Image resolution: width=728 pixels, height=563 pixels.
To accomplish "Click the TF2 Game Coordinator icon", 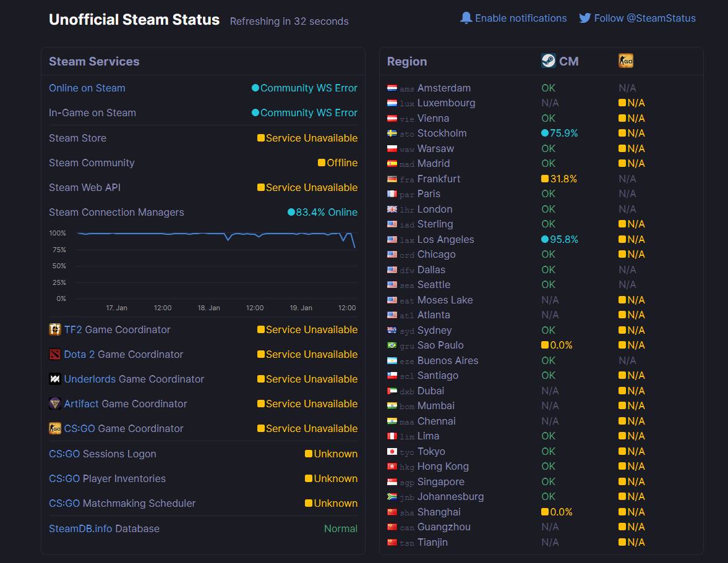I will [x=55, y=329].
